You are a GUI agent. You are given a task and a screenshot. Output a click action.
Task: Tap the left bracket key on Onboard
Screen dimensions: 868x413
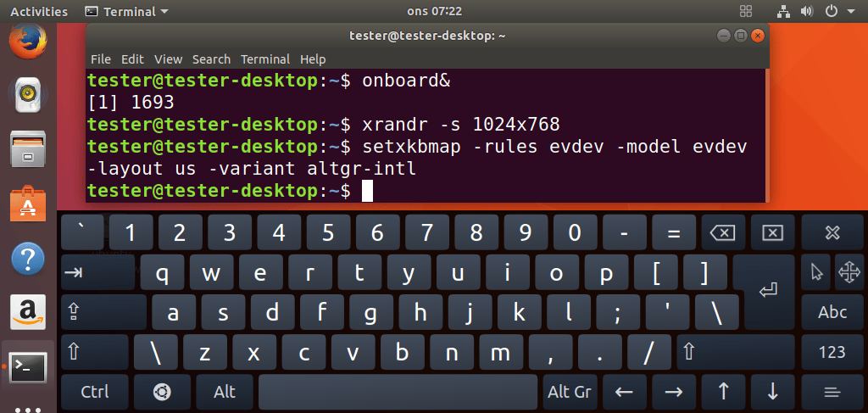(x=657, y=272)
